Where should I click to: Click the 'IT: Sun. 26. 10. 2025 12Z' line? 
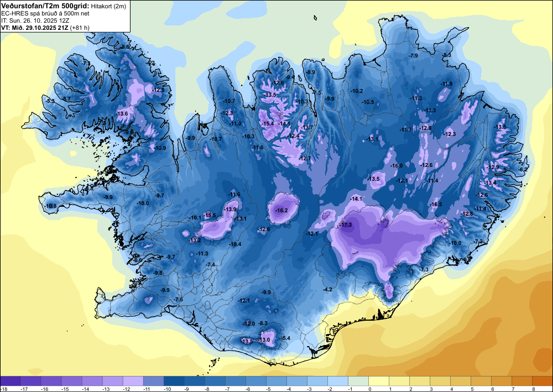point(35,20)
